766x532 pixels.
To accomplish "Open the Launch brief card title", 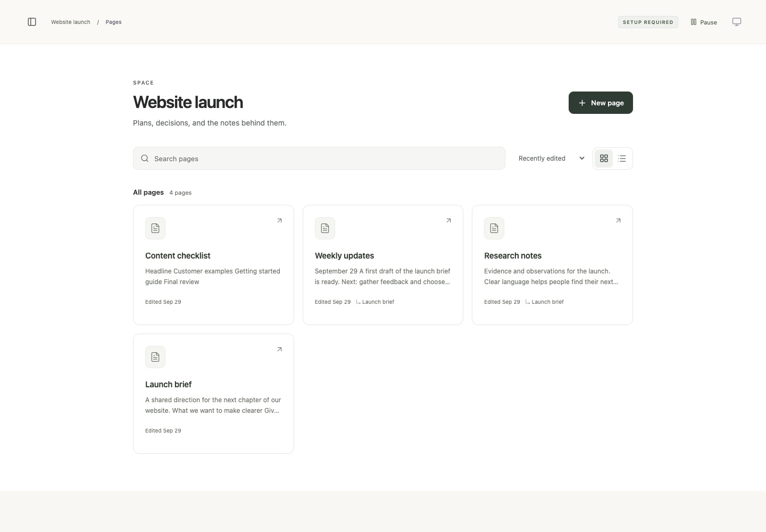I will click(x=168, y=385).
